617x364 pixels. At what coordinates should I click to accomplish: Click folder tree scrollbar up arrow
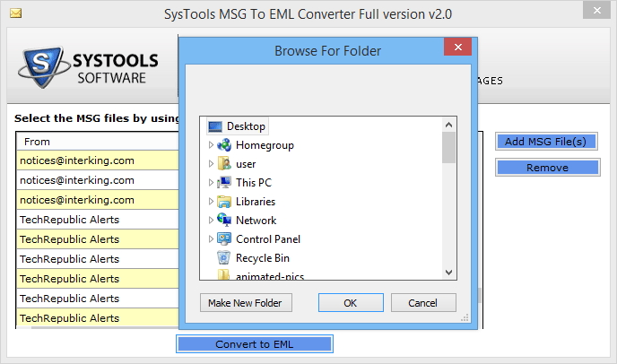[x=448, y=125]
